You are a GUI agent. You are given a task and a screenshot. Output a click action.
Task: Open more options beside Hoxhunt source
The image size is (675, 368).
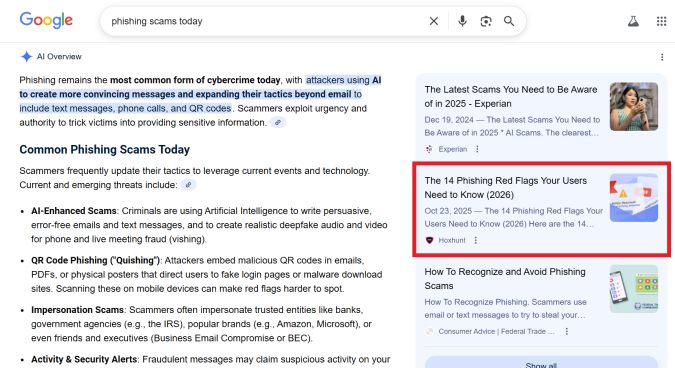476,240
